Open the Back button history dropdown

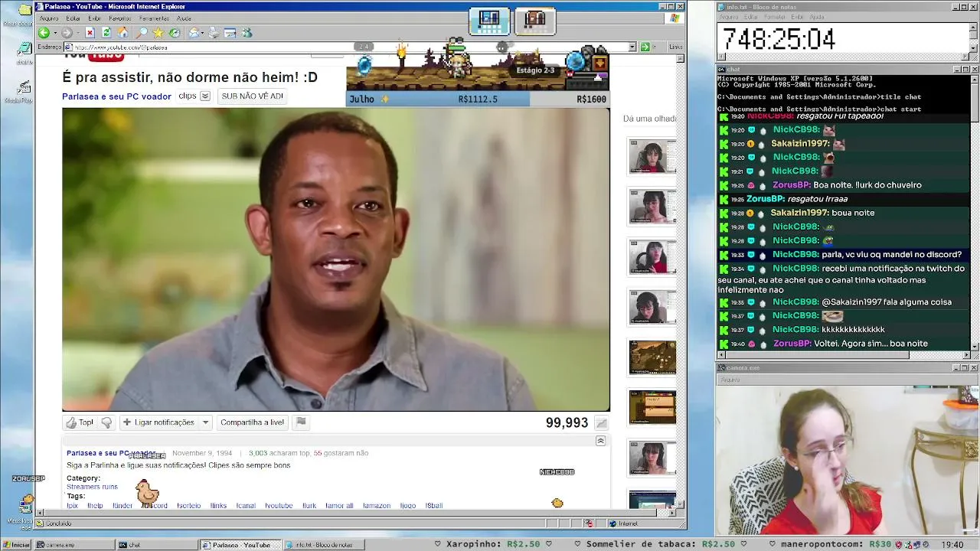54,33
